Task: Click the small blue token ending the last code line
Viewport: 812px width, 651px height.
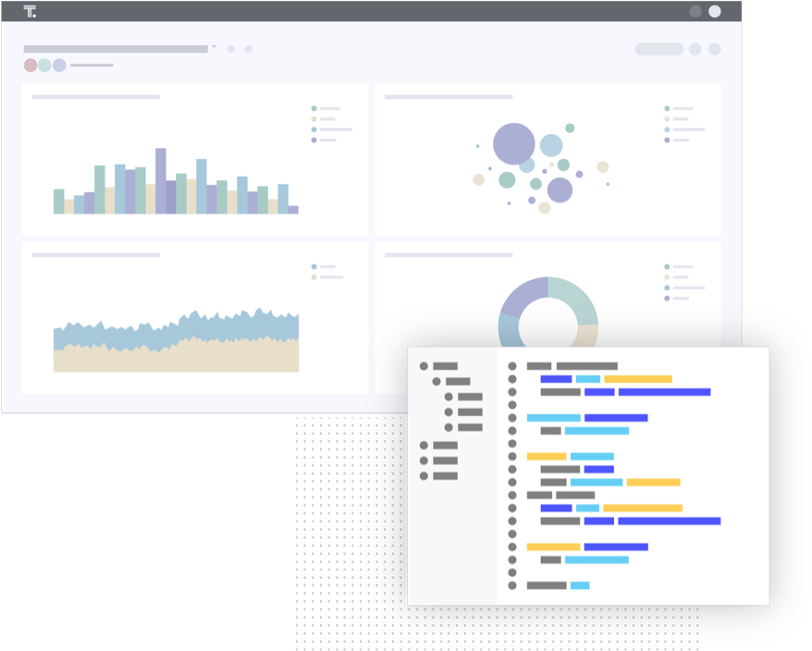Action: tap(580, 585)
